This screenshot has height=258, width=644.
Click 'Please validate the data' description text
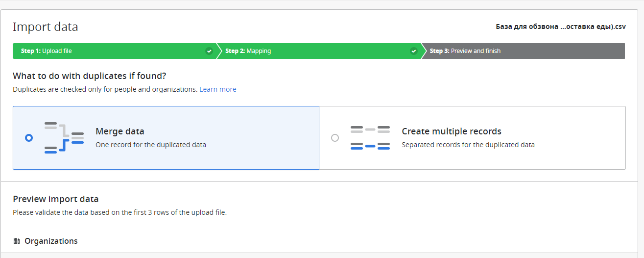click(x=120, y=213)
